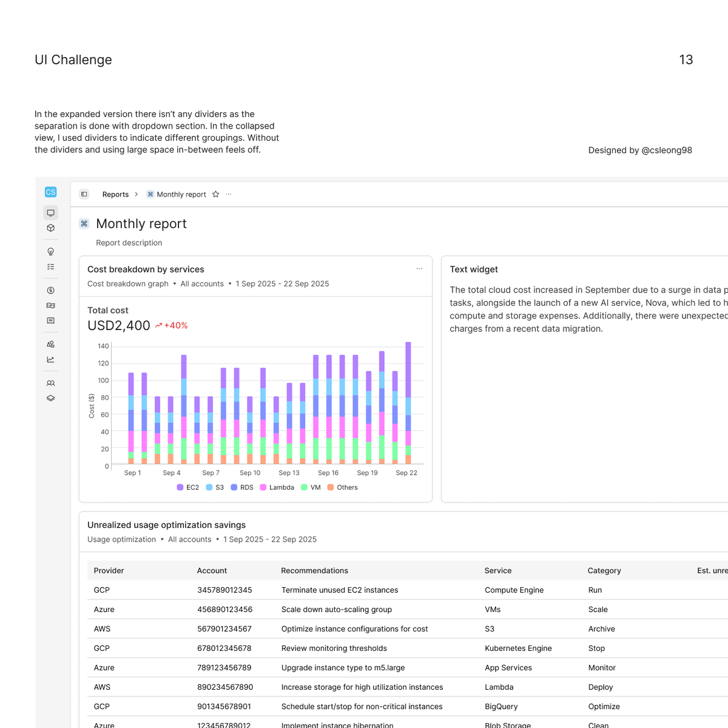Image resolution: width=728 pixels, height=728 pixels.
Task: Open the layers stack sidebar icon
Action: point(51,398)
